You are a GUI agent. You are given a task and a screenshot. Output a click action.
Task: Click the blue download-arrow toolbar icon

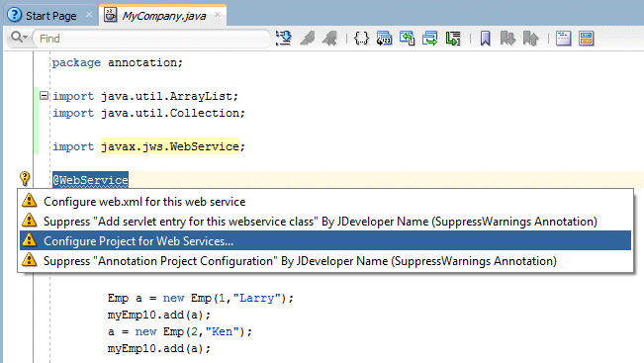pos(283,39)
